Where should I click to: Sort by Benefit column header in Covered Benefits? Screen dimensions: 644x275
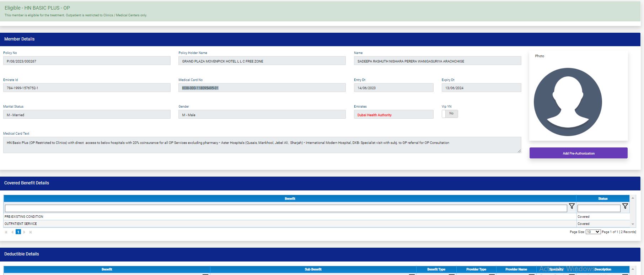tap(290, 199)
